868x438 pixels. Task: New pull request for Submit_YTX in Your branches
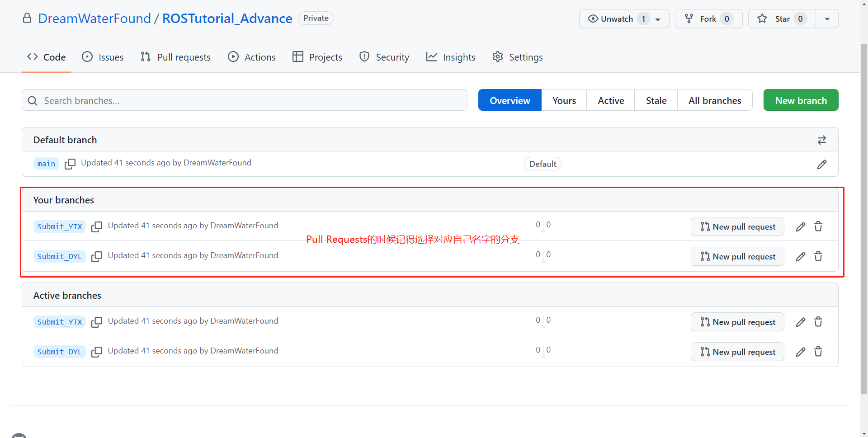pos(737,226)
